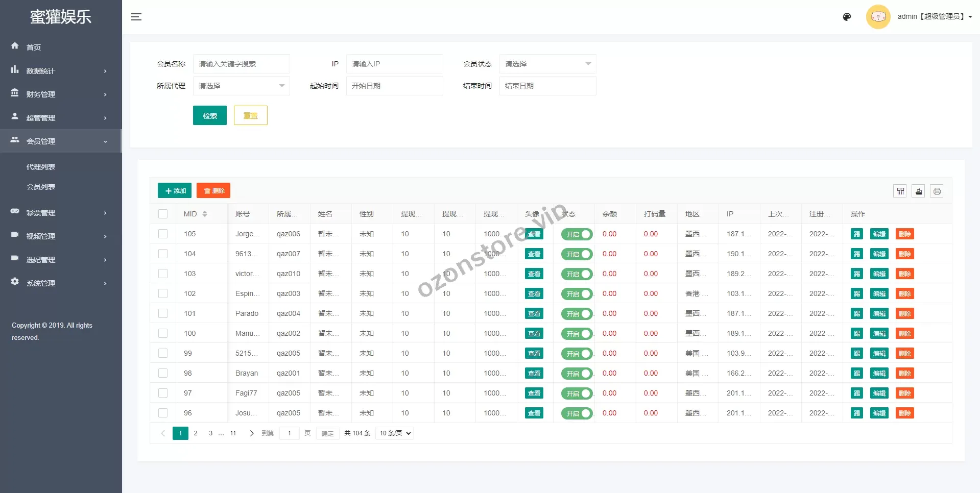980x493 pixels.
Task: Click the 起始时间 start date field
Action: tap(394, 86)
